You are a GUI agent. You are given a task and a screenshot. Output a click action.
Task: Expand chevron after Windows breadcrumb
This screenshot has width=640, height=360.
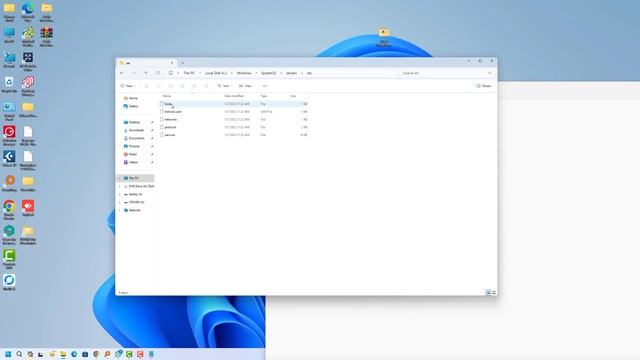256,73
